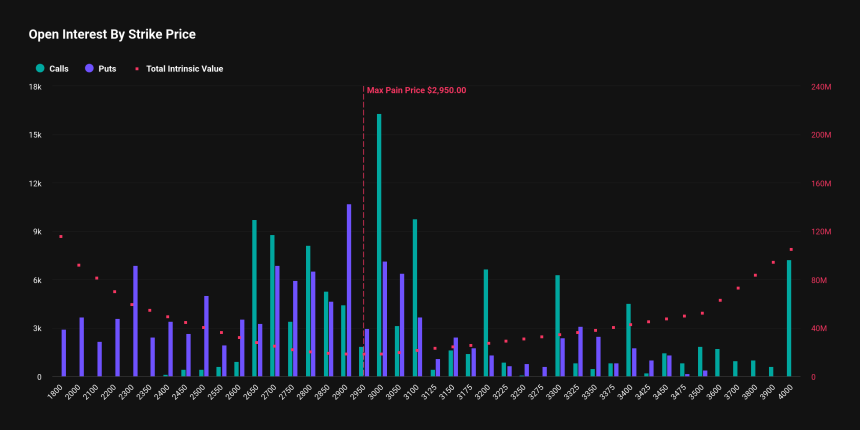Click the Puts bar at strike 2300
860x430 pixels.
coord(135,321)
